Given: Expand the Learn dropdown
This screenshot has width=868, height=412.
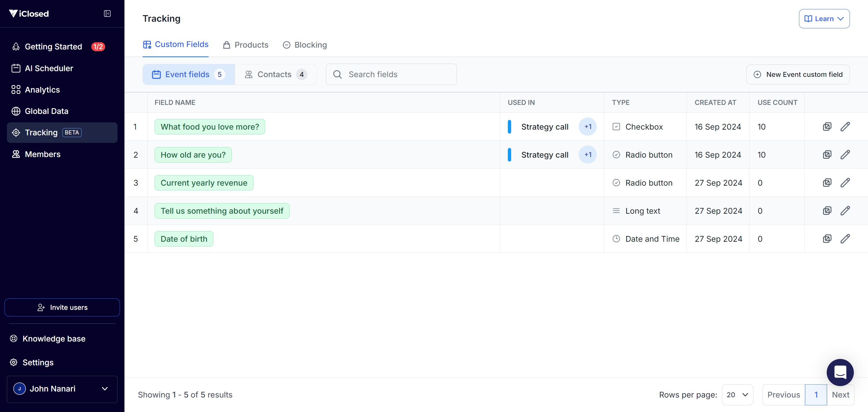Looking at the screenshot, I should click(x=824, y=19).
